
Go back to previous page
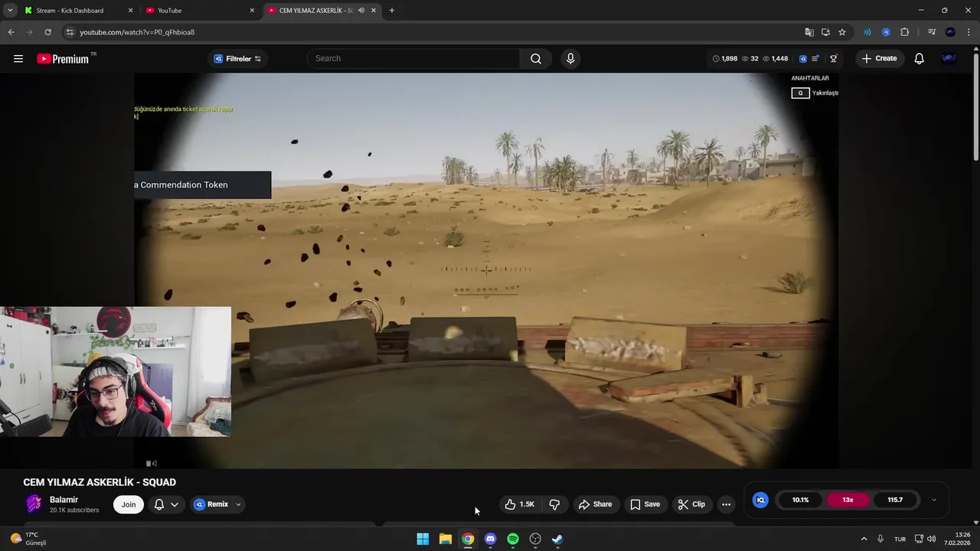click(11, 32)
